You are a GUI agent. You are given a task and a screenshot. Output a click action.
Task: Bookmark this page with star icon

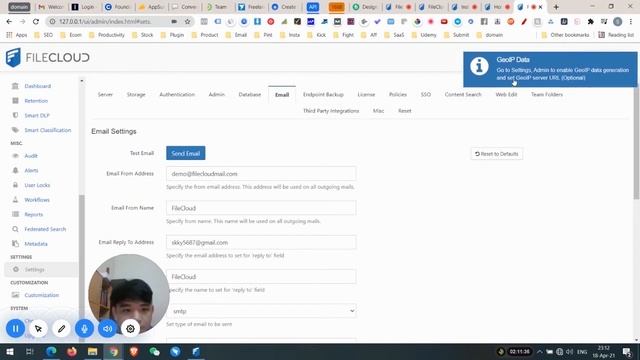point(187,21)
